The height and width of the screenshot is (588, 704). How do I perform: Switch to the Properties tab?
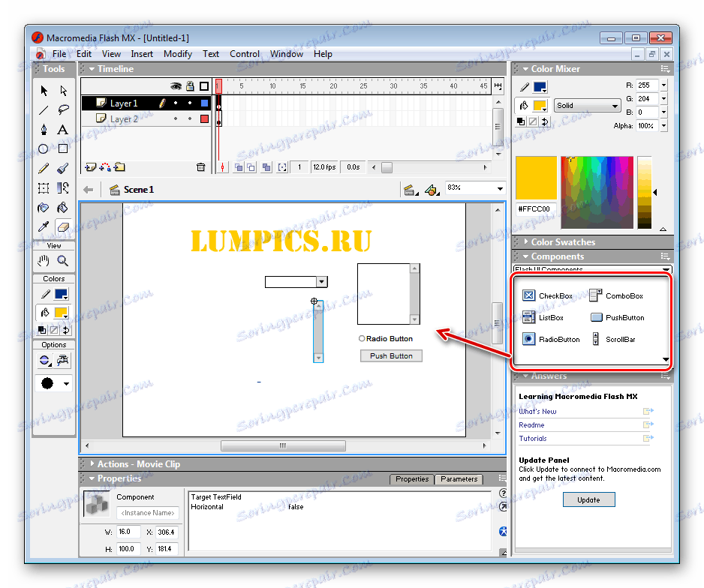point(412,479)
